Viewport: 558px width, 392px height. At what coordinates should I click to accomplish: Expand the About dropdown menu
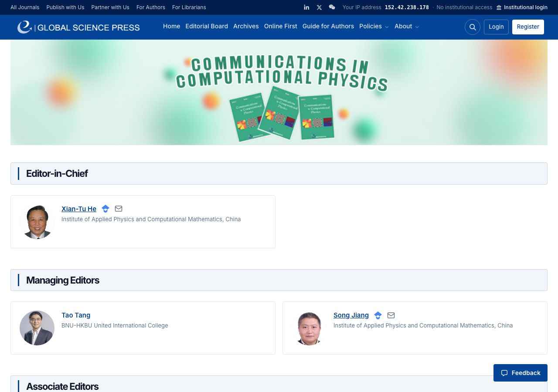click(407, 27)
